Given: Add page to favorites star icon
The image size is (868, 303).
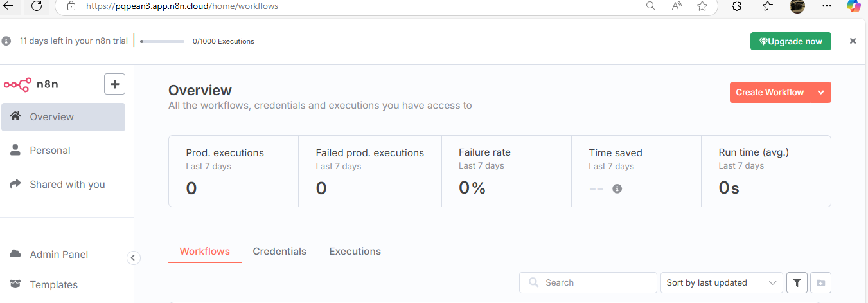Looking at the screenshot, I should pos(702,6).
